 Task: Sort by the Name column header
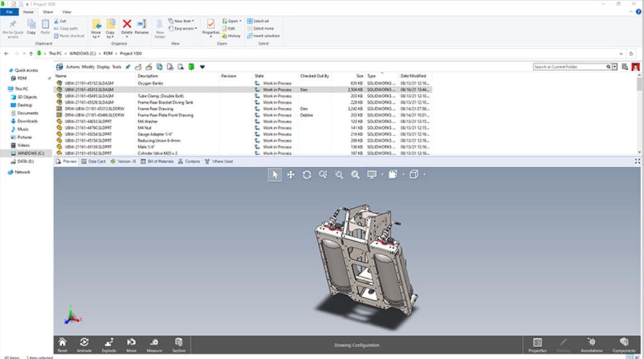(x=61, y=76)
